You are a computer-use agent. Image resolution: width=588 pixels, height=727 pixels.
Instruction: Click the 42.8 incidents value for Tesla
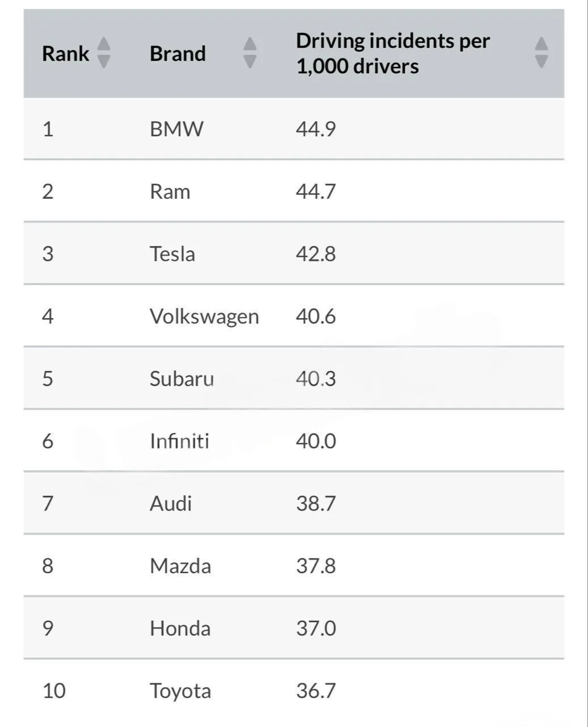[316, 254]
